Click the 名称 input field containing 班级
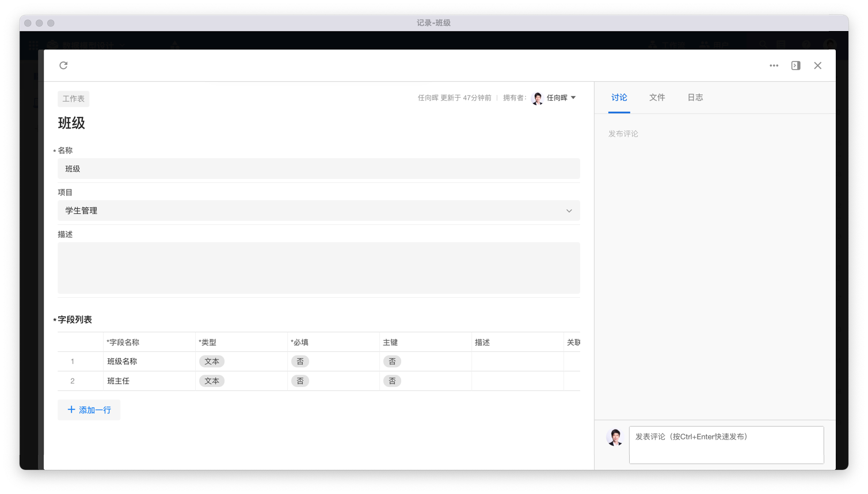Image resolution: width=868 pixels, height=494 pixels. pyautogui.click(x=318, y=169)
